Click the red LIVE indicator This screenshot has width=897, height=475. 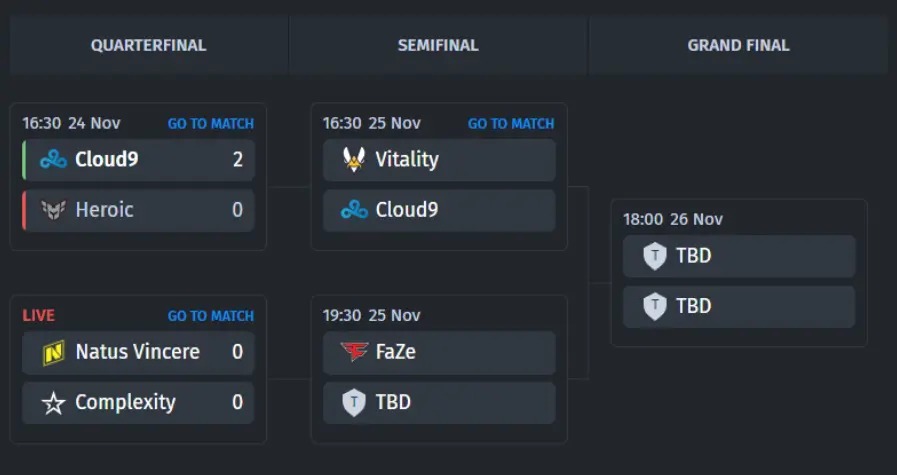(38, 316)
